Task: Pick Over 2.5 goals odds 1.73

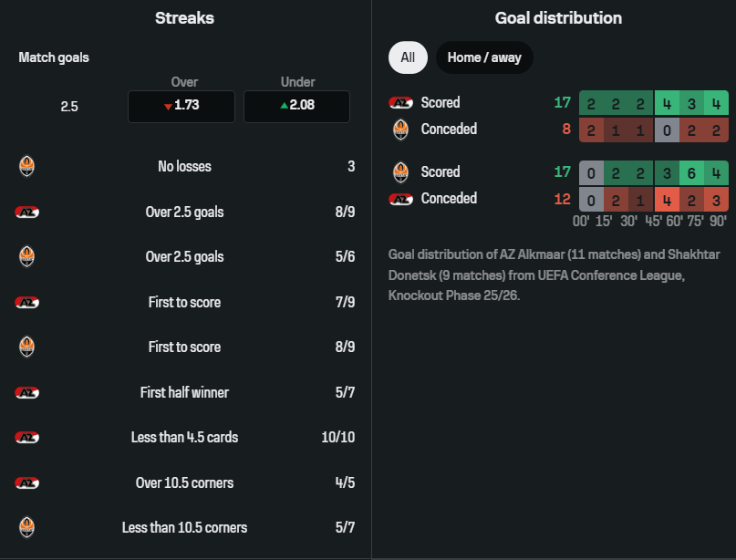Action: pyautogui.click(x=181, y=106)
